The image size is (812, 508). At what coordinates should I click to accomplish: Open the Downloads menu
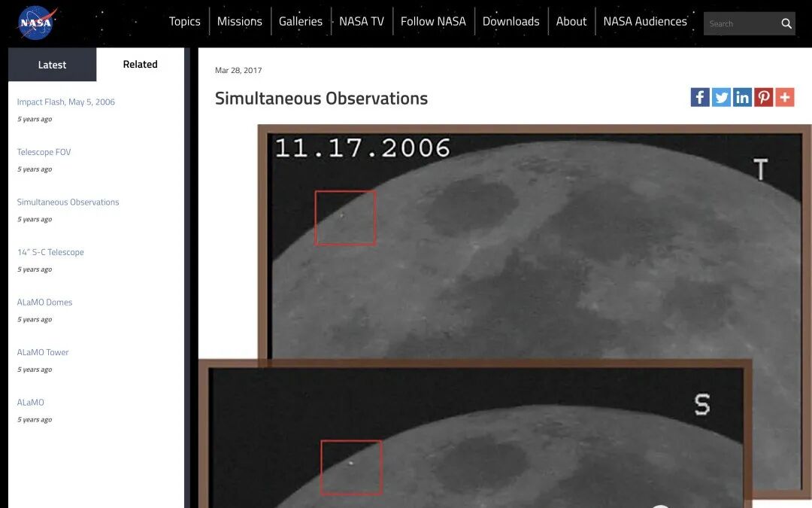[511, 21]
